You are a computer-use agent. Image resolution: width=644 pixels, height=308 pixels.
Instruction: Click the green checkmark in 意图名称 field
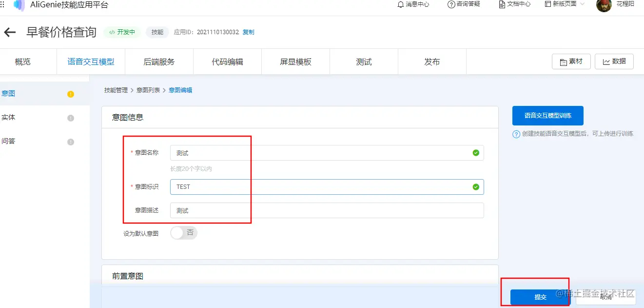(476, 153)
